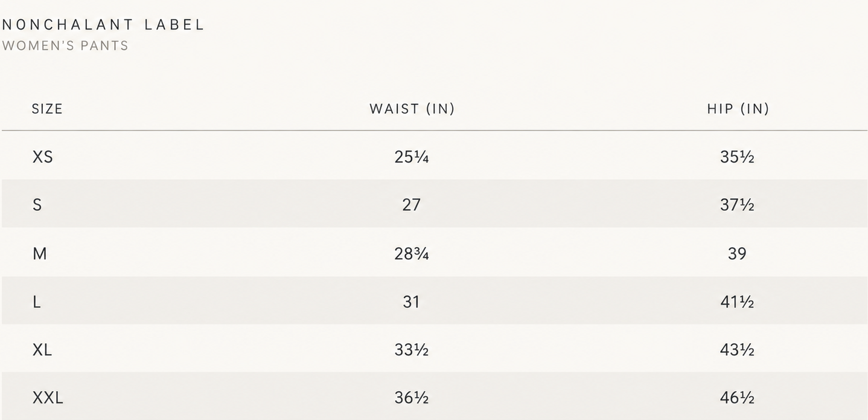Click the waist value 27
Image resolution: width=868 pixels, height=420 pixels.
411,205
